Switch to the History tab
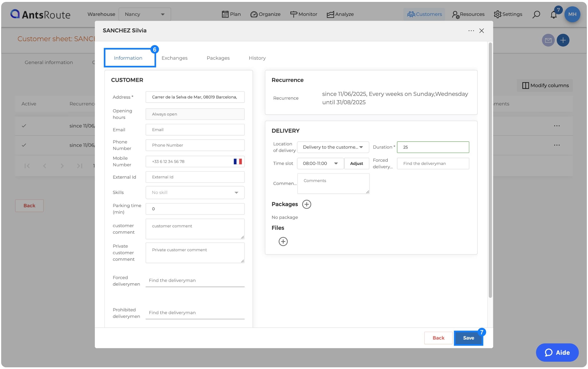Image resolution: width=588 pixels, height=369 pixels. (257, 58)
